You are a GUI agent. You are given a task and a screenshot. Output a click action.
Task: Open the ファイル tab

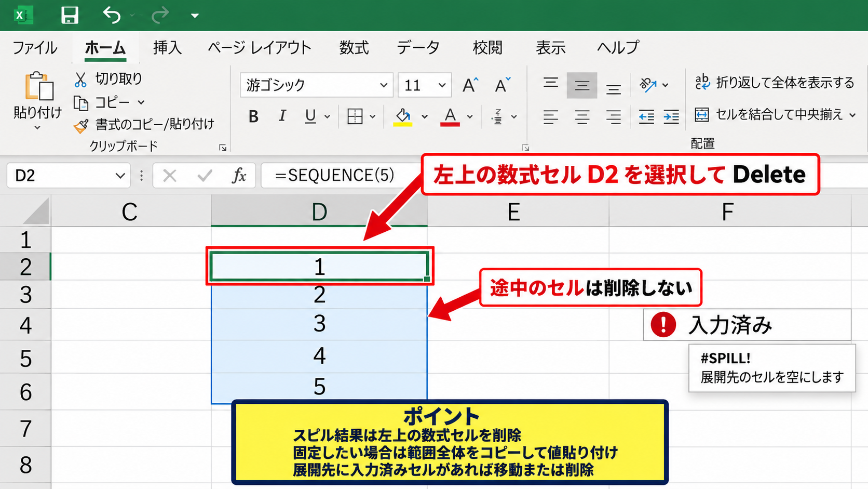(35, 48)
